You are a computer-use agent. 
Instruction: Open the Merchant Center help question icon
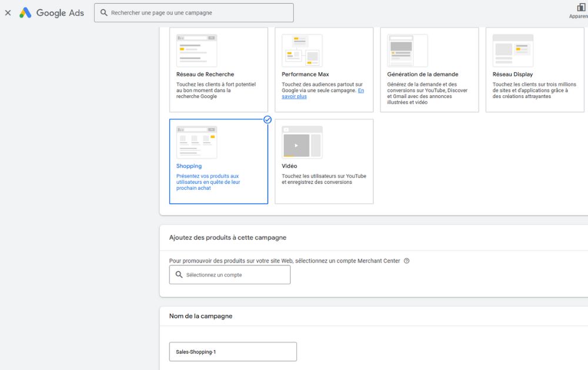pyautogui.click(x=406, y=261)
